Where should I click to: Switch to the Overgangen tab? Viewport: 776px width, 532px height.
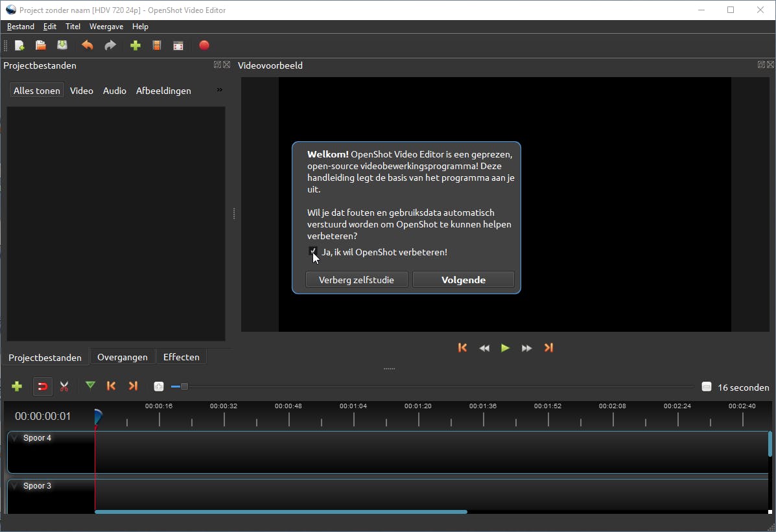[x=123, y=357]
